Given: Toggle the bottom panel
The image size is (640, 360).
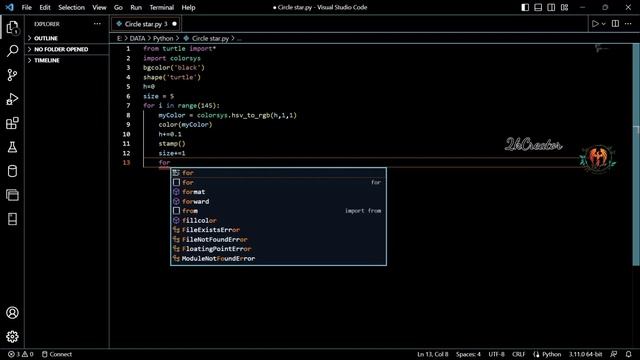Looking at the screenshot, I should 538,7.
